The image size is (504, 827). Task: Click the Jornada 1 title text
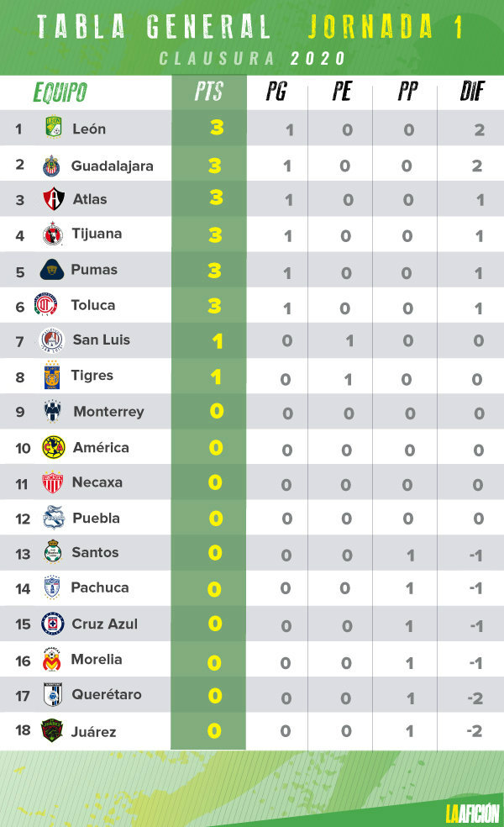pos(386,27)
